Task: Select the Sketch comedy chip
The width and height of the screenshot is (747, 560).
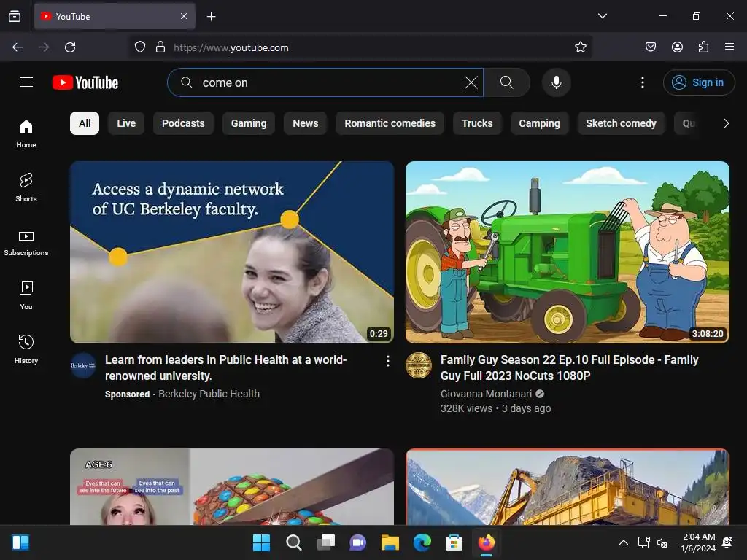Action: pyautogui.click(x=621, y=123)
